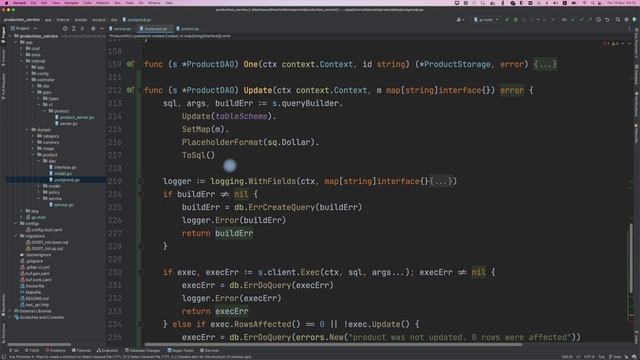Image resolution: width=640 pixels, height=360 pixels.
Task: Click editor horizontal scrollbar thumb
Action: pyautogui.click(x=333, y=344)
